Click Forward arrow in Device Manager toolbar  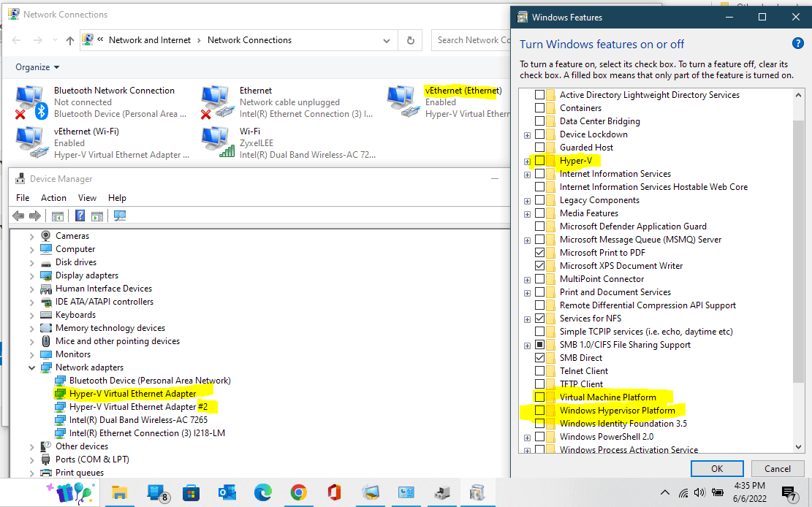35,216
